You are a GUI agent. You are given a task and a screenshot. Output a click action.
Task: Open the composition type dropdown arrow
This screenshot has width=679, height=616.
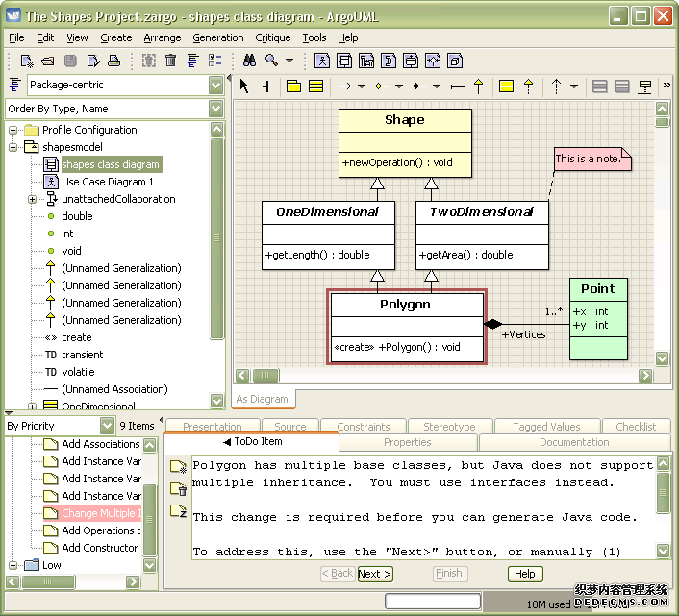coord(437,86)
